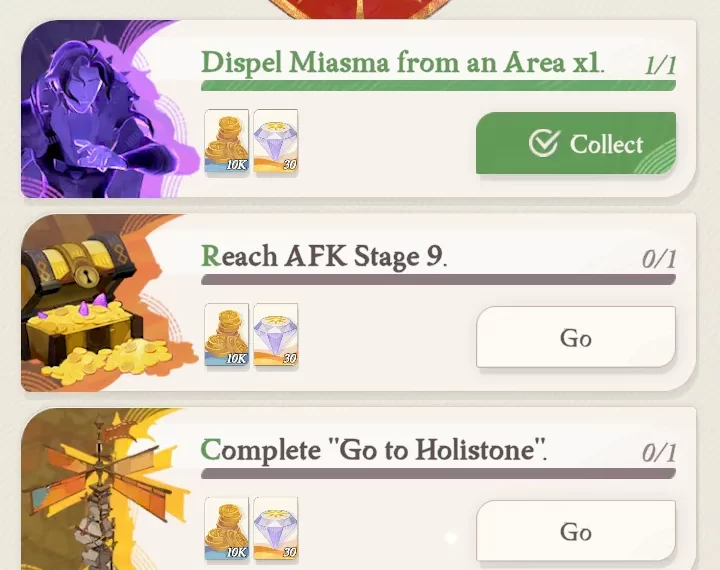
Task: Tap Go for Complete "Go to Holistone"
Action: [x=576, y=531]
